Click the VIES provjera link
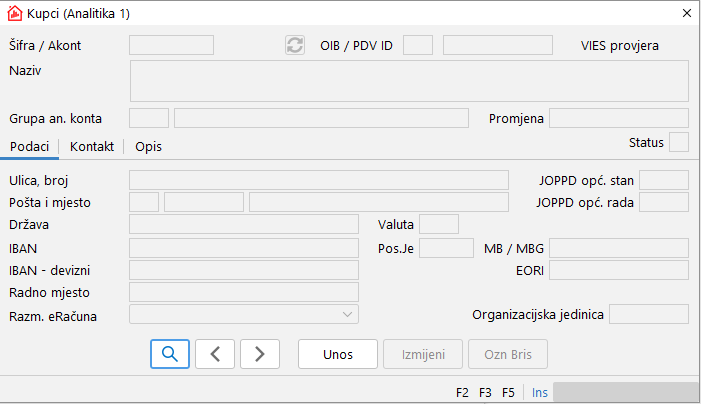701x404 pixels. [x=620, y=45]
